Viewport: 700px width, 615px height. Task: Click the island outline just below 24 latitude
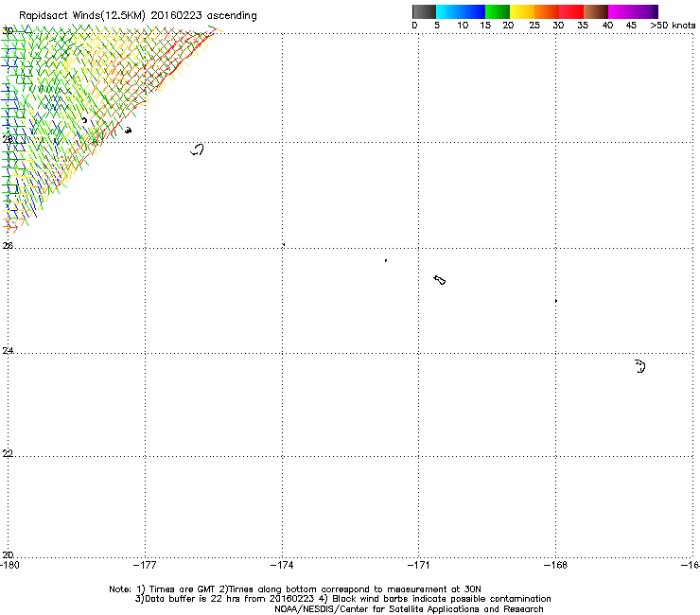tap(640, 366)
